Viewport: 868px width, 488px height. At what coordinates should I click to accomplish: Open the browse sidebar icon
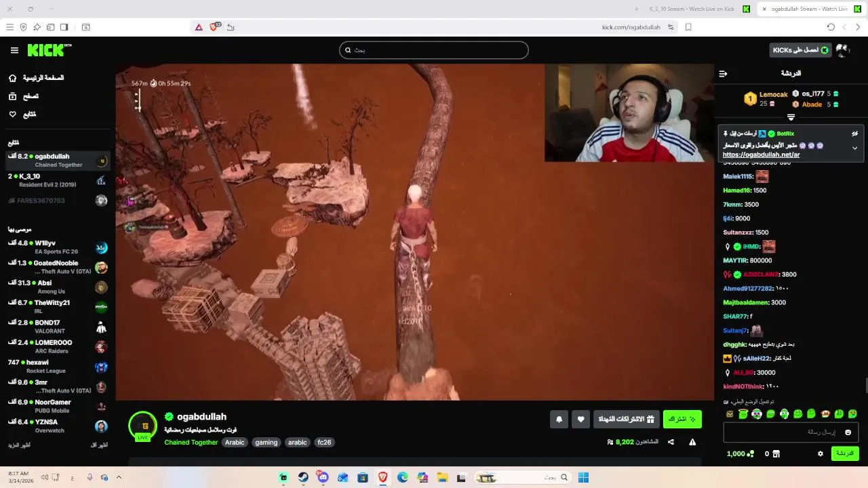pos(12,96)
